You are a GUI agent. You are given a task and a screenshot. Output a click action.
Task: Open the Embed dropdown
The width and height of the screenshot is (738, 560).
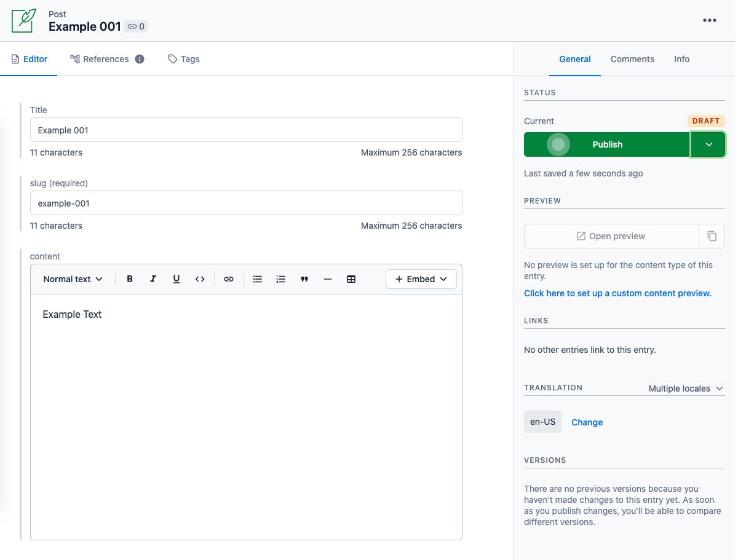coord(421,279)
